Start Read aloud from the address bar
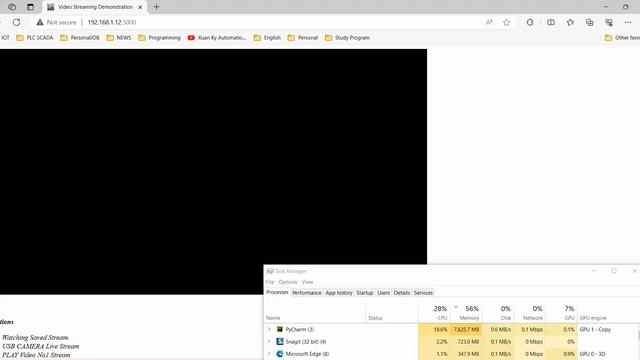This screenshot has height=360, width=640. click(x=489, y=22)
